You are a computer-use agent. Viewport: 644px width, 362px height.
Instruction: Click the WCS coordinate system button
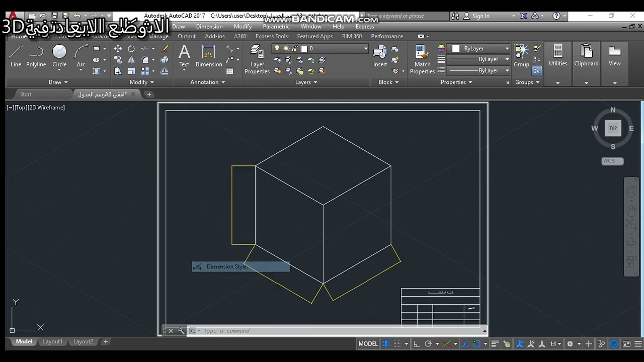click(612, 161)
